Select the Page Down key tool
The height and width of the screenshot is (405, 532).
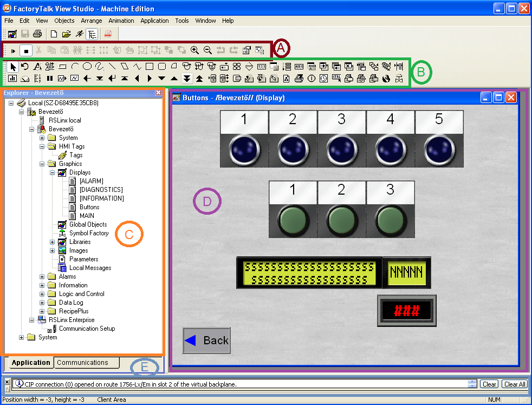point(186,79)
